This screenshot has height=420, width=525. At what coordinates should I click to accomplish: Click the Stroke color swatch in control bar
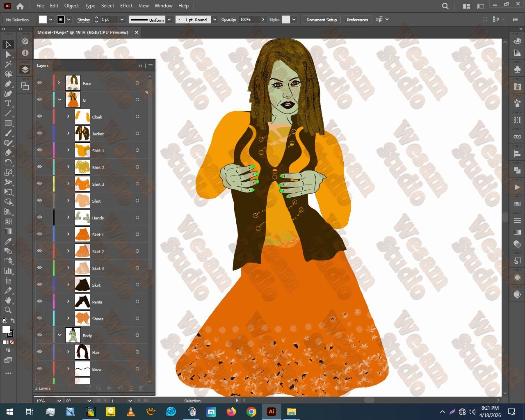(61, 20)
